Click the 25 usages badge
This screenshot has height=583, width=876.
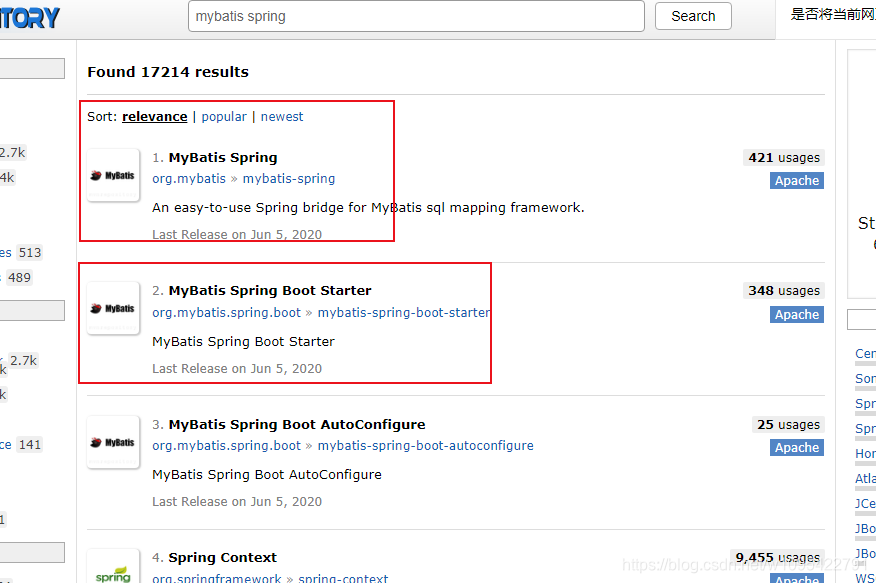point(788,424)
